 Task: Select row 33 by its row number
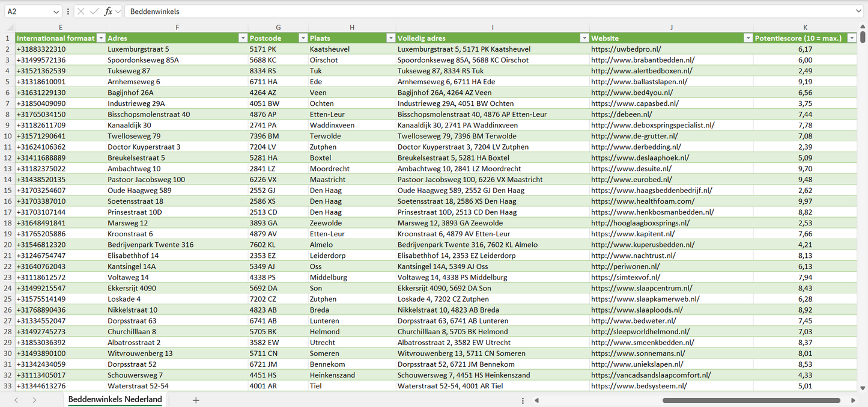tap(7, 386)
